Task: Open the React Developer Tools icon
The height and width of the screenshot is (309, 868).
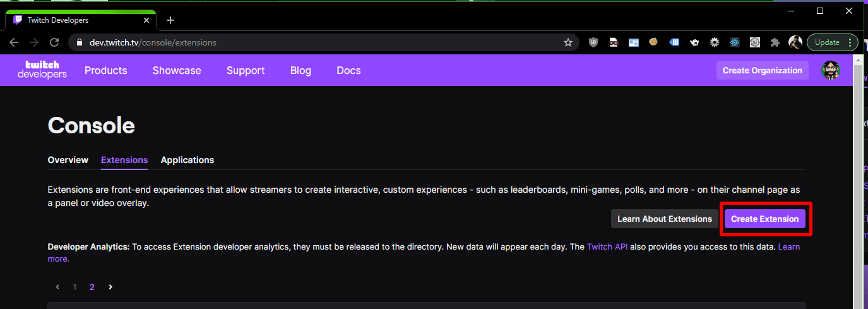Action: (735, 42)
